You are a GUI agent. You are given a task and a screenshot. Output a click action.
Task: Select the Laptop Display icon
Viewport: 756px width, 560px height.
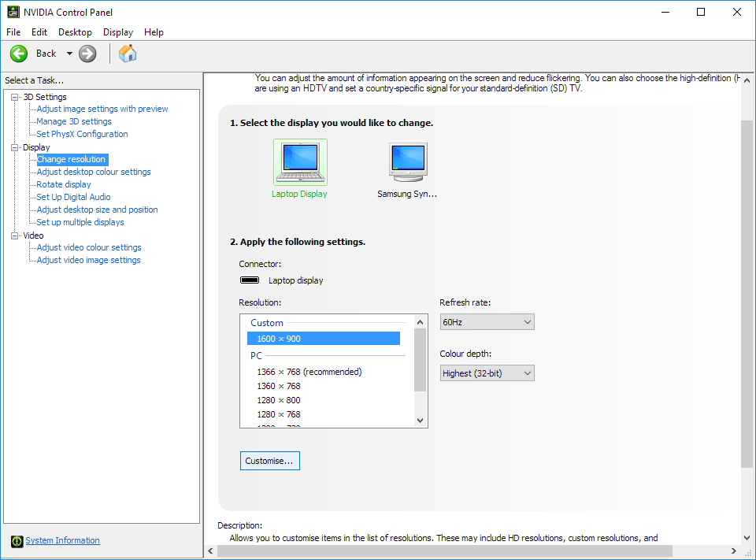tap(299, 162)
